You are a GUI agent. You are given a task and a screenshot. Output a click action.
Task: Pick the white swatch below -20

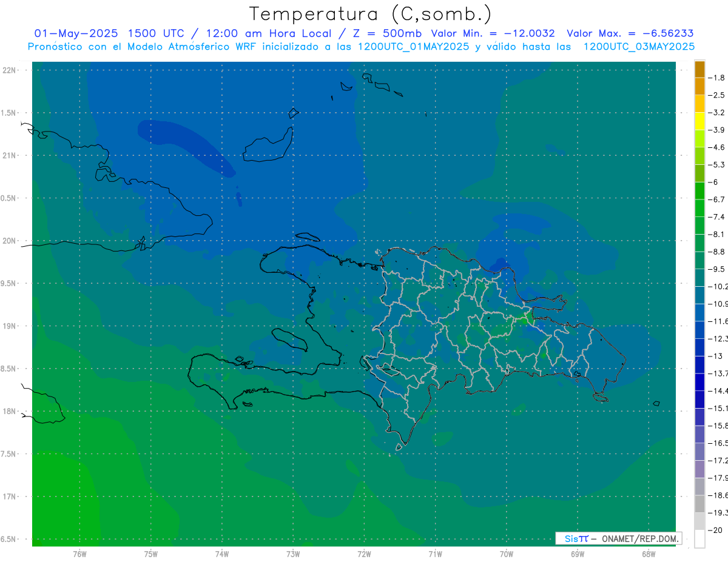[699, 539]
